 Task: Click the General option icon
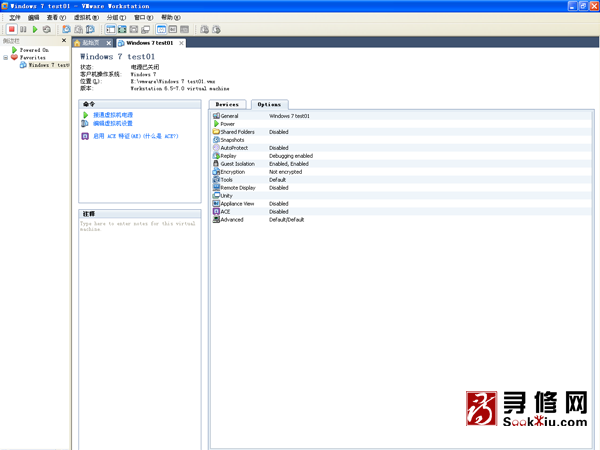coord(216,116)
